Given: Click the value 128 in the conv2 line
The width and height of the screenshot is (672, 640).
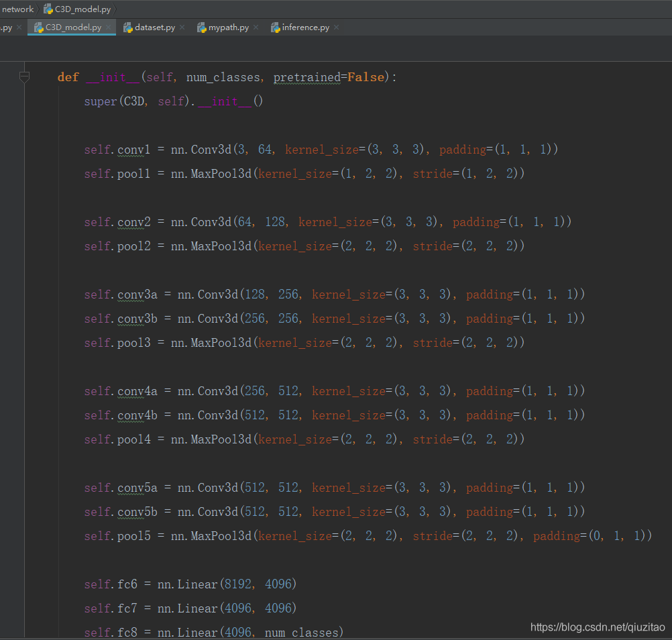Looking at the screenshot, I should 275,222.
